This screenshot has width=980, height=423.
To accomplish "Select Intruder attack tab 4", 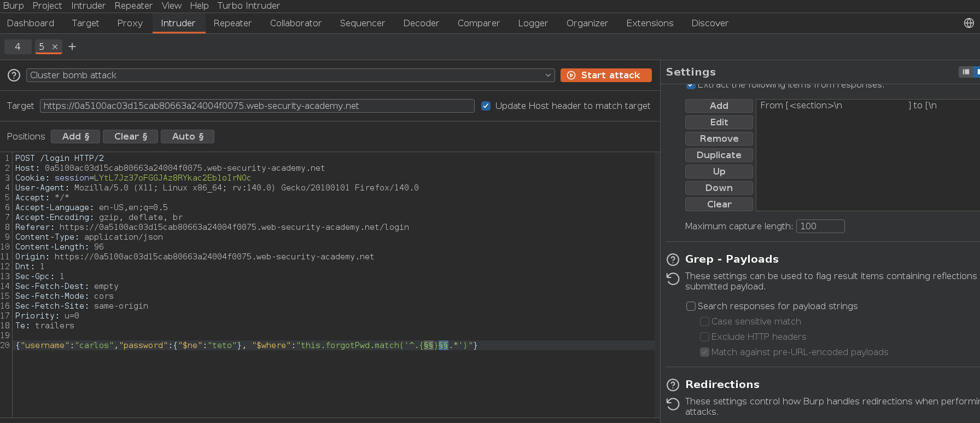I will tap(17, 47).
